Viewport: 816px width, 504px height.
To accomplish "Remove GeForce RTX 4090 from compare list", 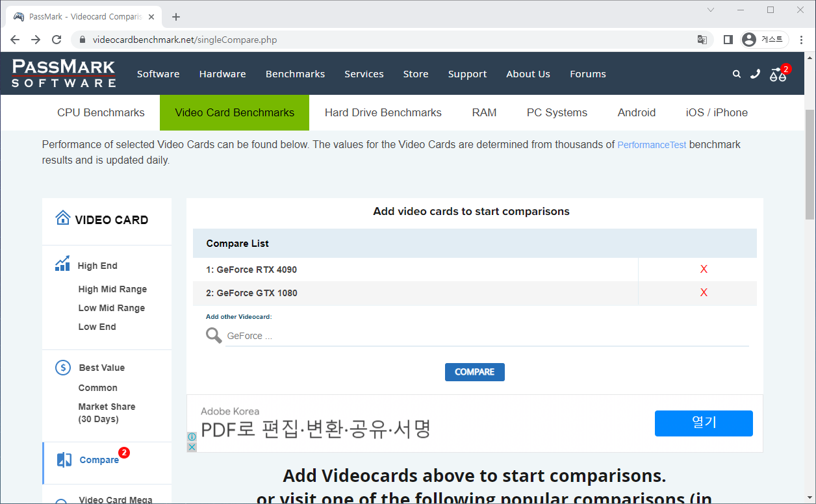I will 704,270.
